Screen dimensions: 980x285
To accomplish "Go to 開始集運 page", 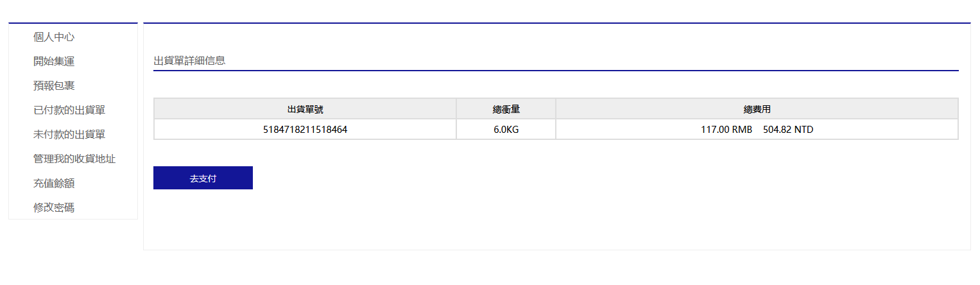I will coord(54,62).
